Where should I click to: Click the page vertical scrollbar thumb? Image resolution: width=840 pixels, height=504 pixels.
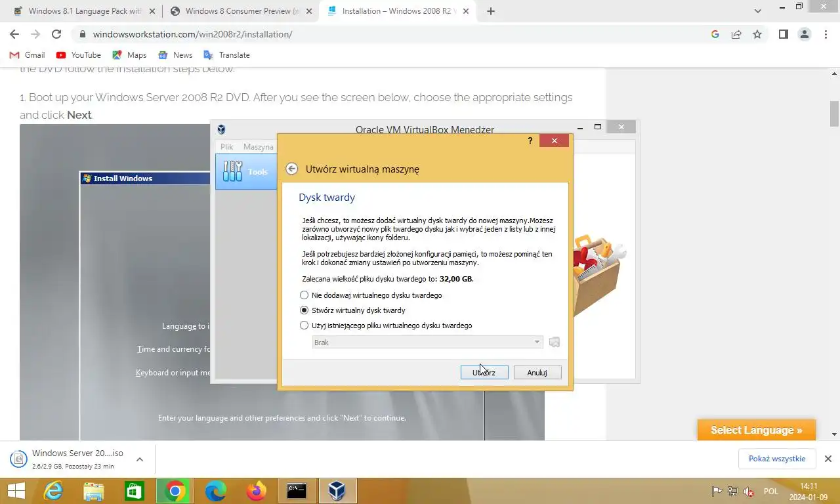click(x=835, y=114)
